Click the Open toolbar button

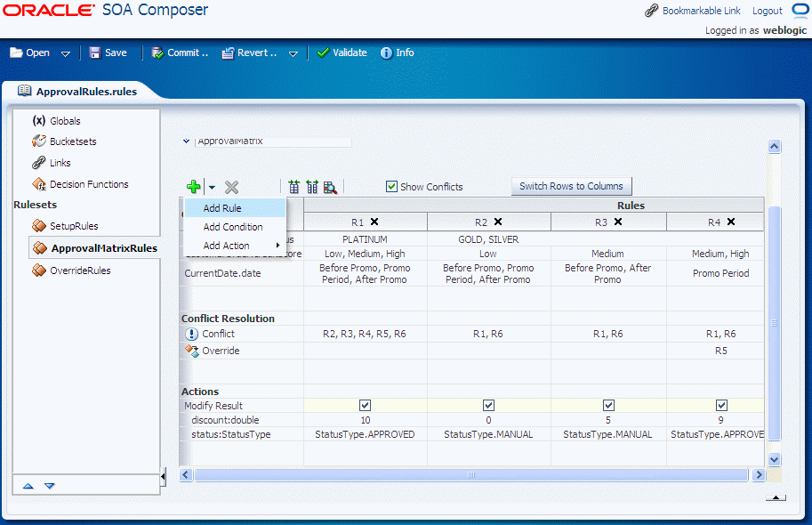point(30,52)
